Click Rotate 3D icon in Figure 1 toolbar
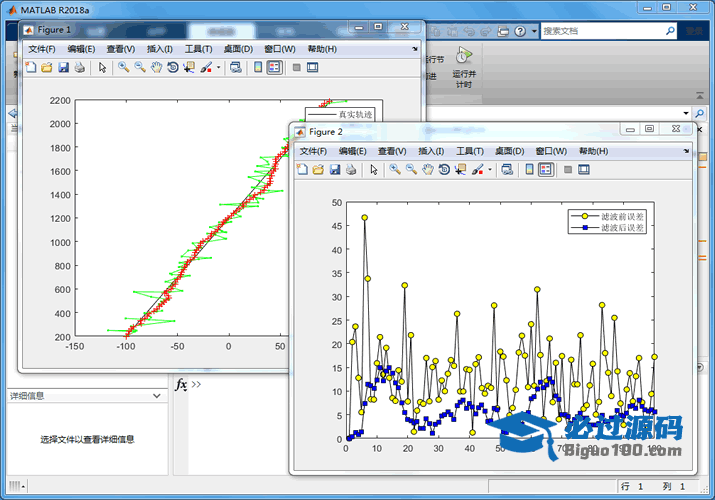This screenshot has height=500, width=715. pyautogui.click(x=173, y=68)
